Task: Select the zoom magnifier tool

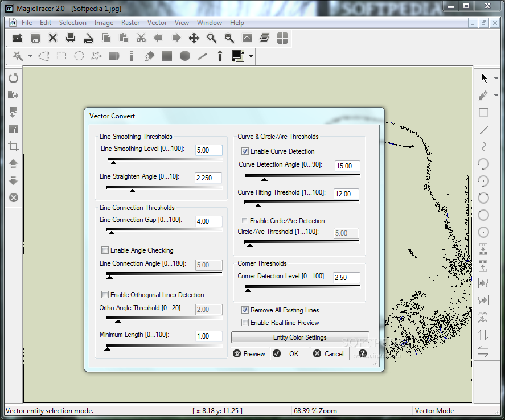Action: (212, 38)
